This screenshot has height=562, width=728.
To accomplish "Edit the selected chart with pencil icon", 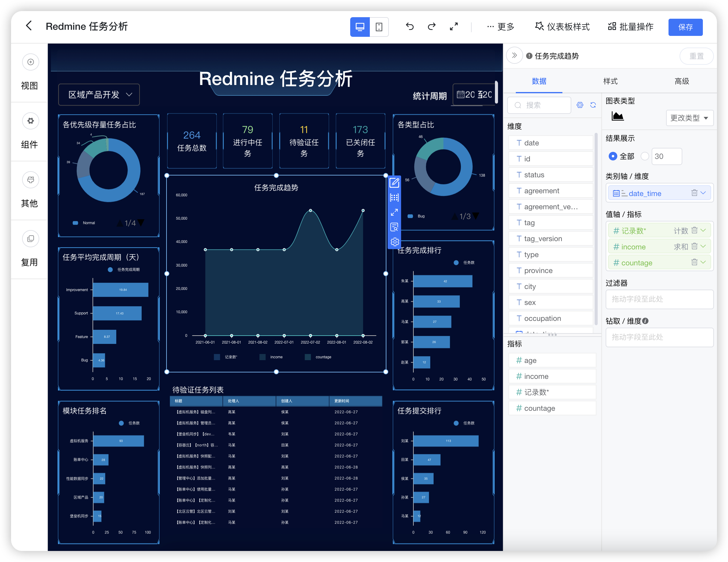I will pyautogui.click(x=394, y=183).
